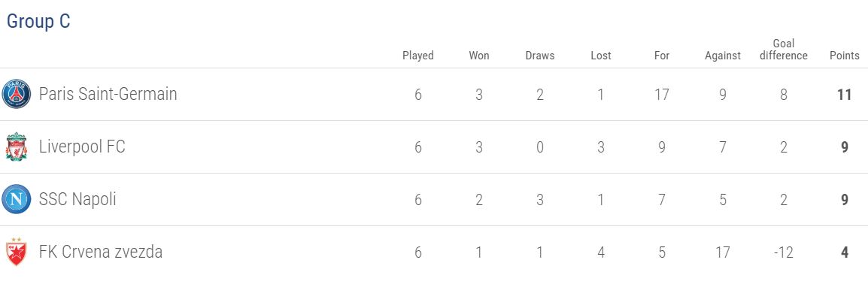The width and height of the screenshot is (868, 281).
Task: Click the FK Crvena zvezda club crest
Action: (x=17, y=252)
